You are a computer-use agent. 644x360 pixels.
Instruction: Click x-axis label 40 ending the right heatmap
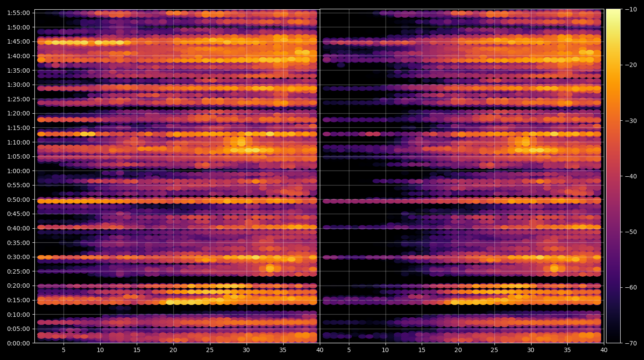point(604,350)
